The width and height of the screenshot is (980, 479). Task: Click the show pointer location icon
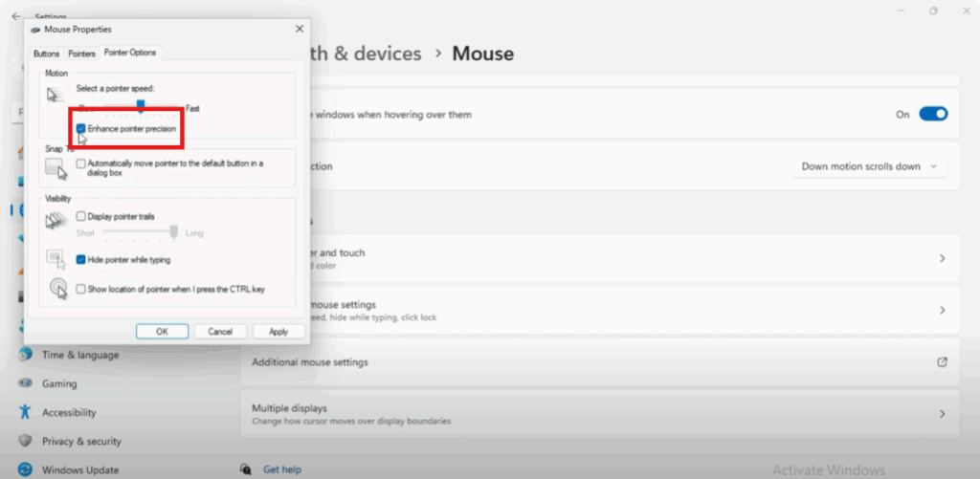tap(58, 288)
